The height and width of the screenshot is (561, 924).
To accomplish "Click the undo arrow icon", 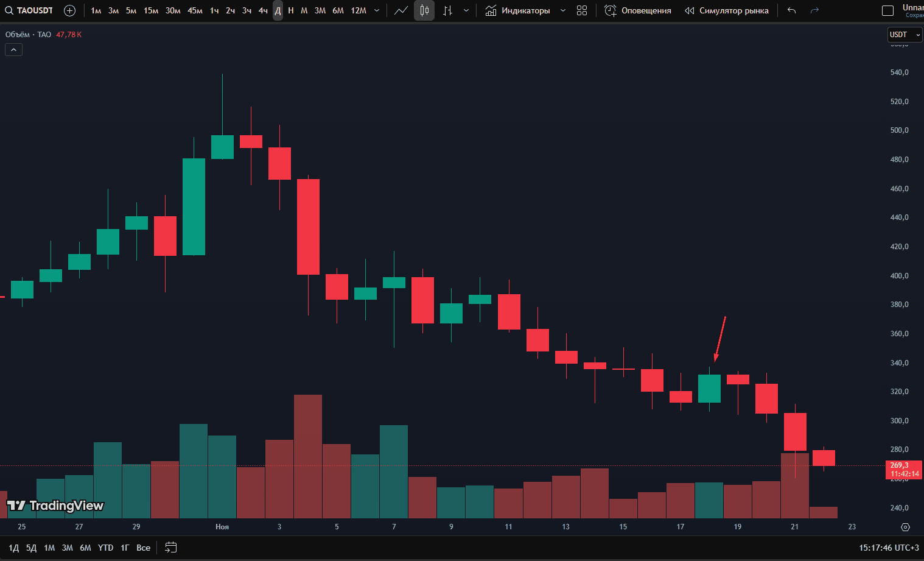I will (791, 10).
